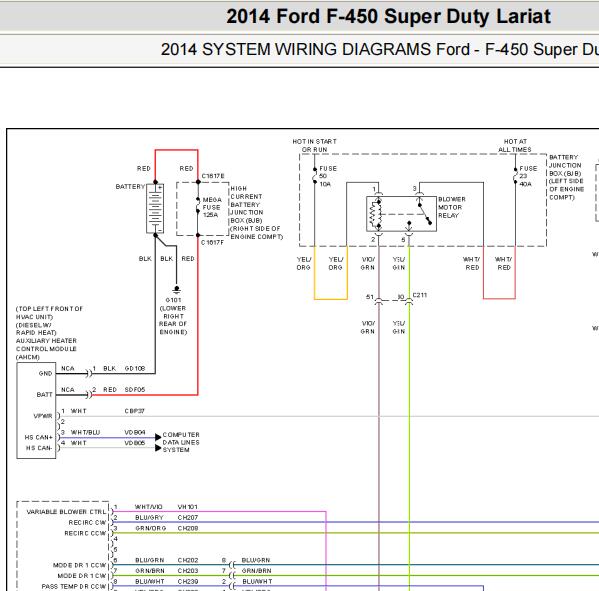Select the "FUSE 23 40A" label

point(528,176)
